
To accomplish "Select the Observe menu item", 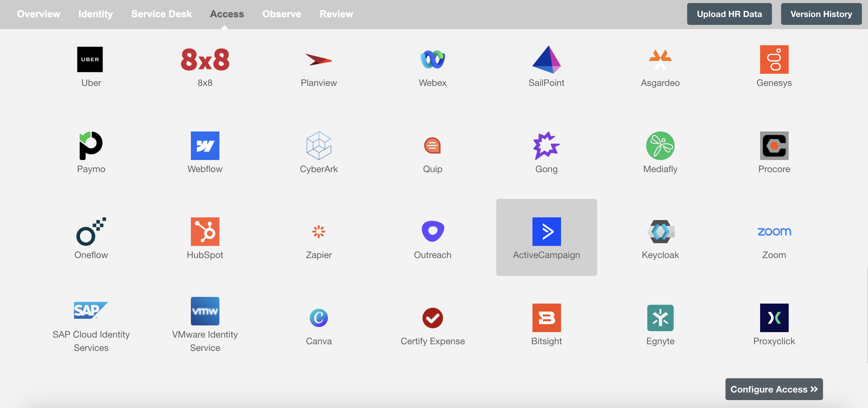I will pos(282,13).
